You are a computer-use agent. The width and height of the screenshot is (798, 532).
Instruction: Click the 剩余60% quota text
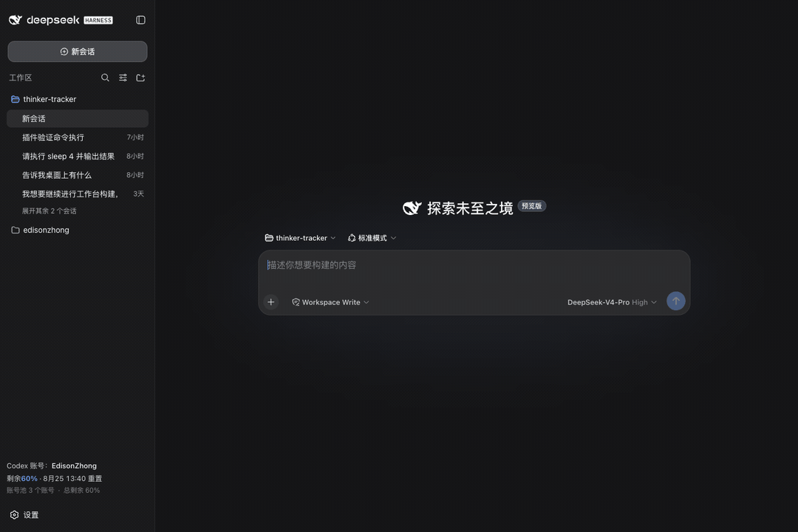[22, 479]
